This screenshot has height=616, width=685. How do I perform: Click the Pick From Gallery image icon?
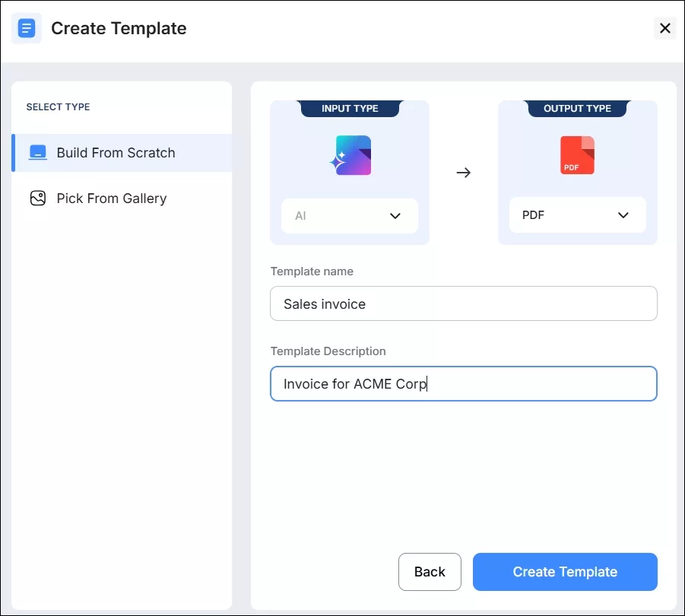37,198
